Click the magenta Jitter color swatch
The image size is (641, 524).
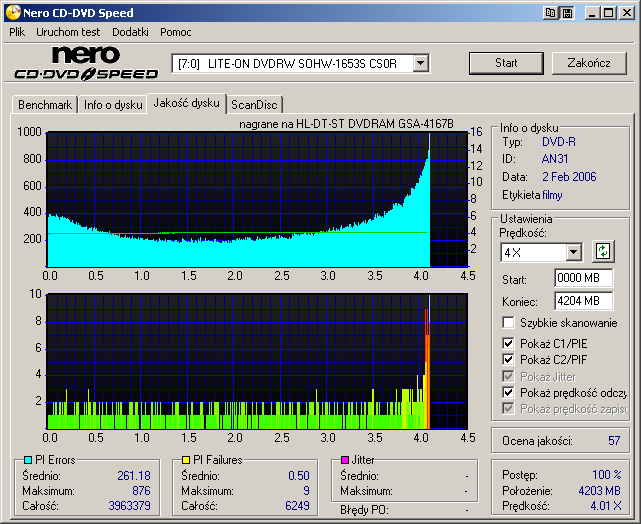[345, 460]
